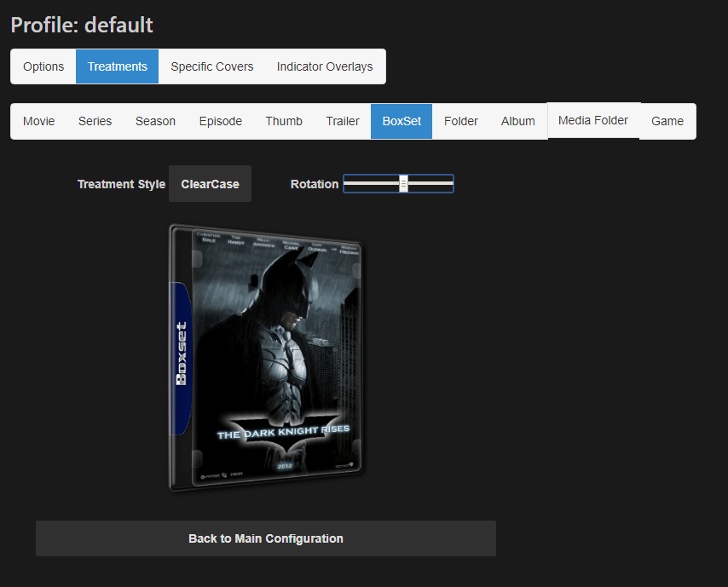Open the Game treatment tab

(x=667, y=121)
